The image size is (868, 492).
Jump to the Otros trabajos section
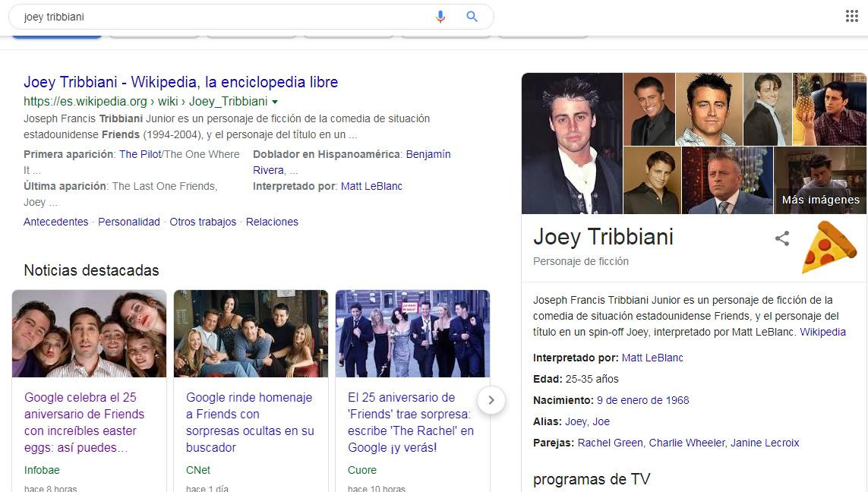tap(203, 222)
